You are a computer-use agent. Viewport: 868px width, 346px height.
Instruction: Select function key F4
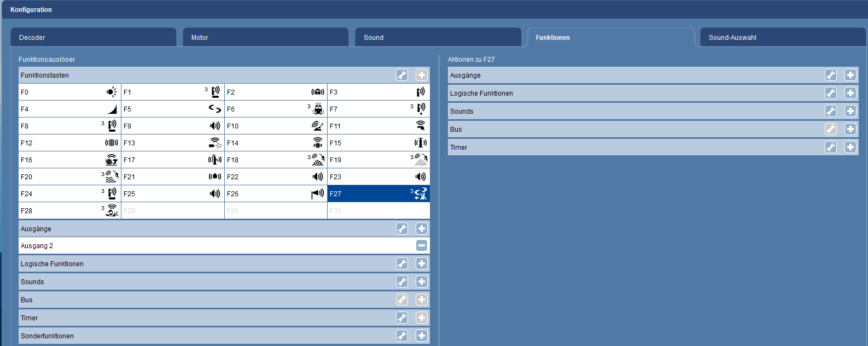[69, 109]
